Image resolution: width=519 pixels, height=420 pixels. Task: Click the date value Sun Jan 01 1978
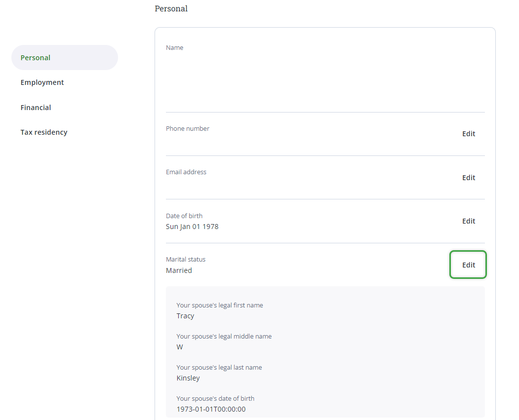coord(192,227)
